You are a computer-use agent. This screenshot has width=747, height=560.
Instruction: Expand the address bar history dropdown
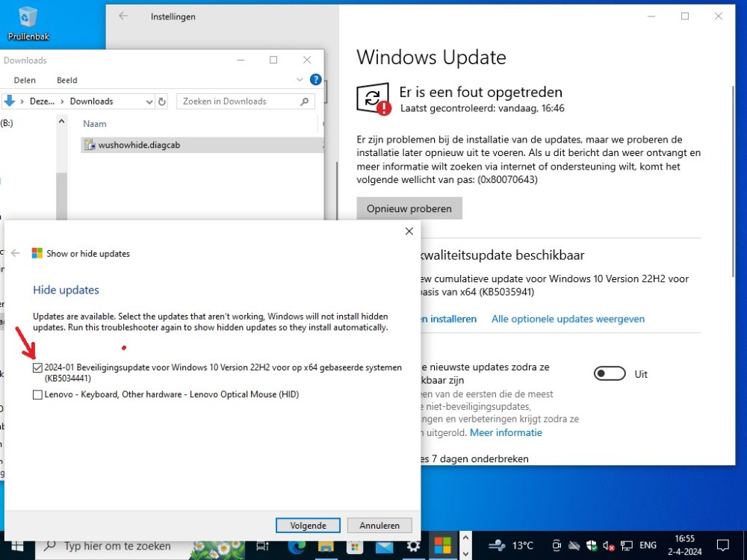(147, 102)
